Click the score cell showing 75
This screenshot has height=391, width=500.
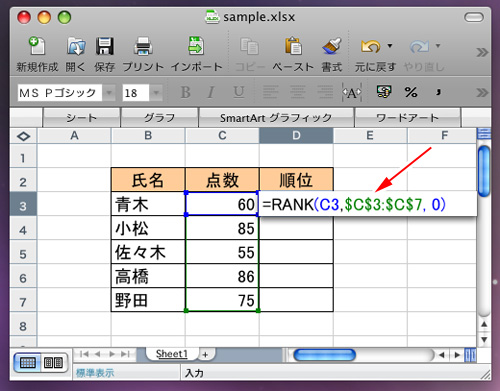tap(222, 300)
